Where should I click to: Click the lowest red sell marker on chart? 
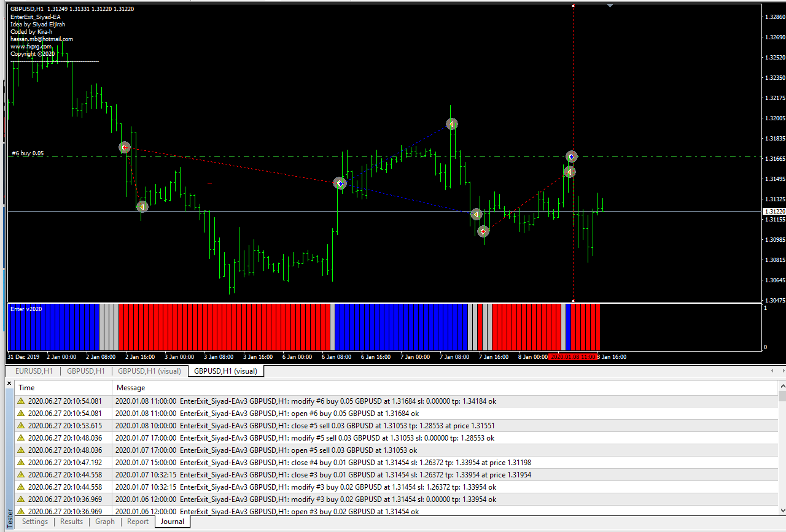484,231
